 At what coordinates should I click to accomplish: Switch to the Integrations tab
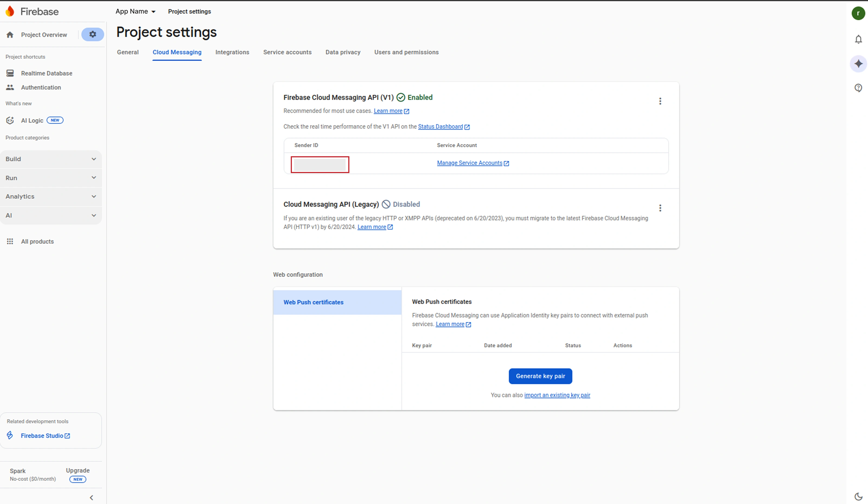232,52
